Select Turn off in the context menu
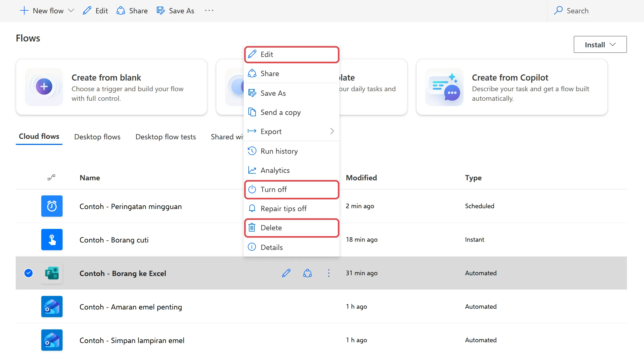The width and height of the screenshot is (644, 356). [292, 190]
